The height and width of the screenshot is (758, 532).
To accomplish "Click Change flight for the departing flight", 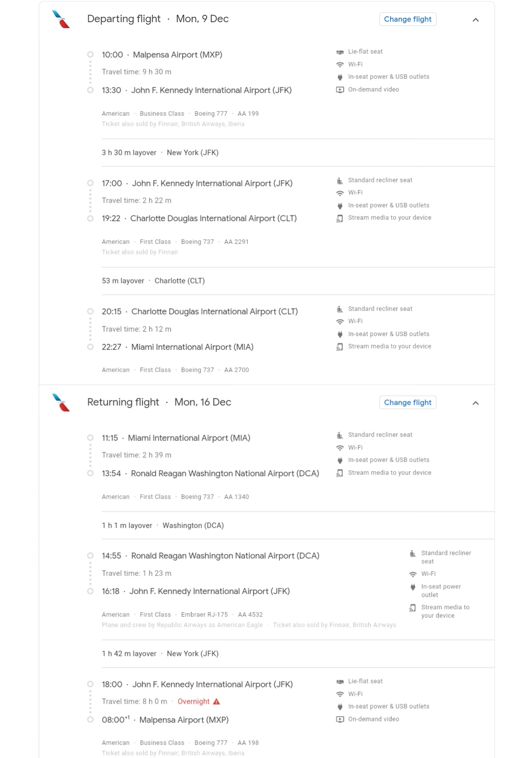I will [x=407, y=19].
